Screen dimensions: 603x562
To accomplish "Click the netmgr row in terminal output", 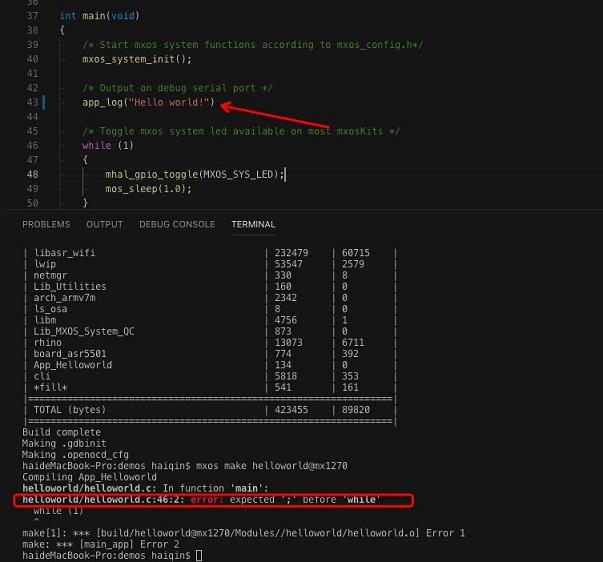I will (210, 275).
